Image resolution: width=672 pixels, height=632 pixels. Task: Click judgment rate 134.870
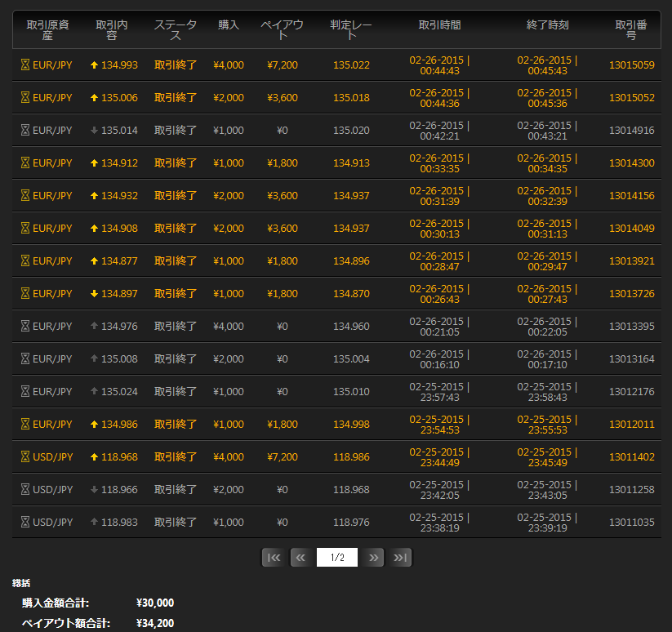tap(351, 293)
